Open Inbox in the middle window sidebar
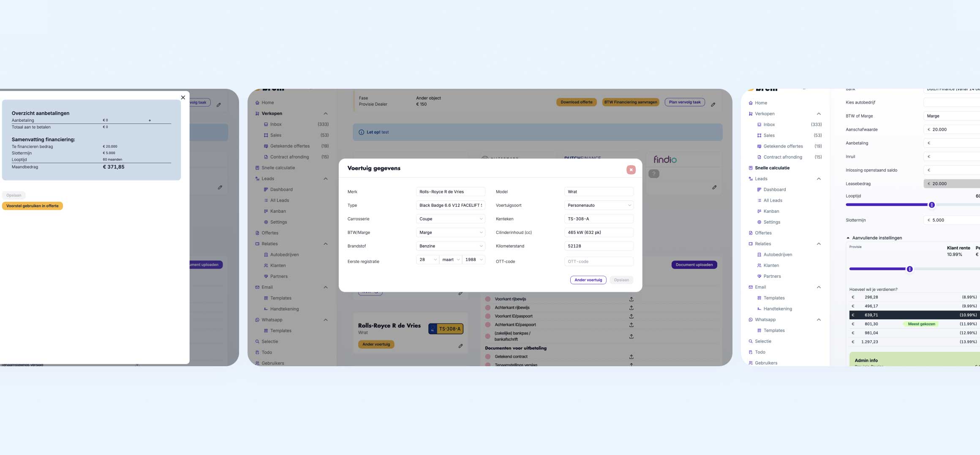 276,124
